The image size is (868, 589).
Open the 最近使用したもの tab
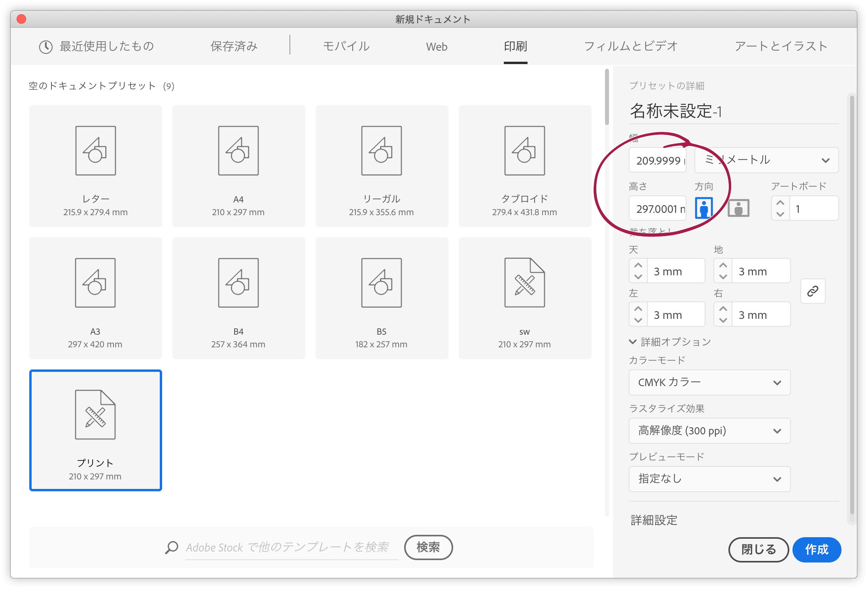pyautogui.click(x=96, y=47)
